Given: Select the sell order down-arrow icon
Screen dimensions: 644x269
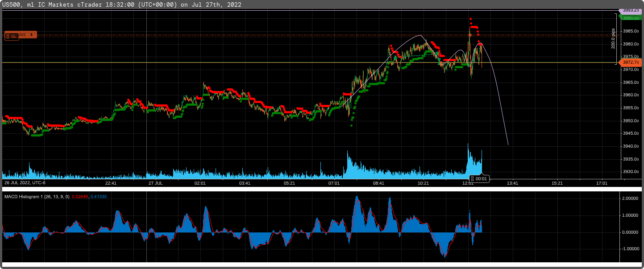Looking at the screenshot, I should [31, 35].
